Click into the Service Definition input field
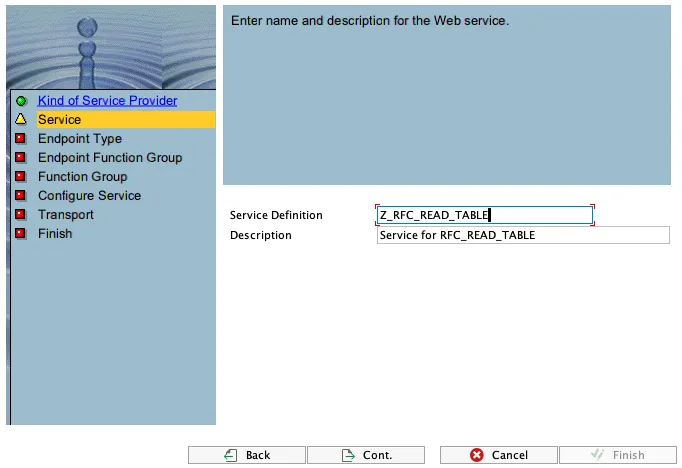The width and height of the screenshot is (682, 468). (x=485, y=215)
